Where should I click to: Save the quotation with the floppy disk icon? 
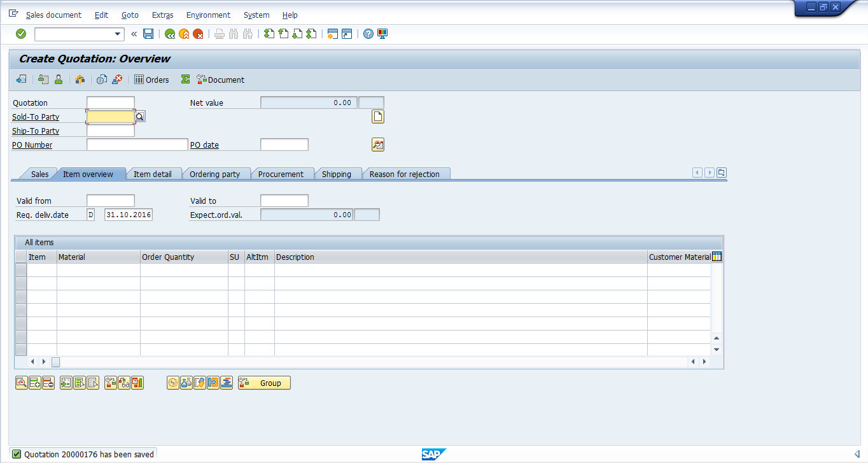click(x=148, y=34)
